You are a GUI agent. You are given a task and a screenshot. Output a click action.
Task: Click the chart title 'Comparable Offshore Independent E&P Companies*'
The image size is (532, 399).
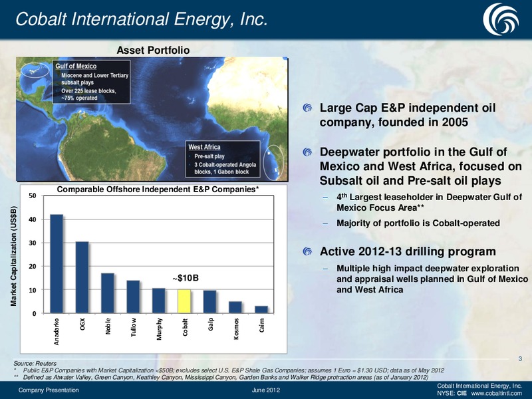tap(158, 190)
